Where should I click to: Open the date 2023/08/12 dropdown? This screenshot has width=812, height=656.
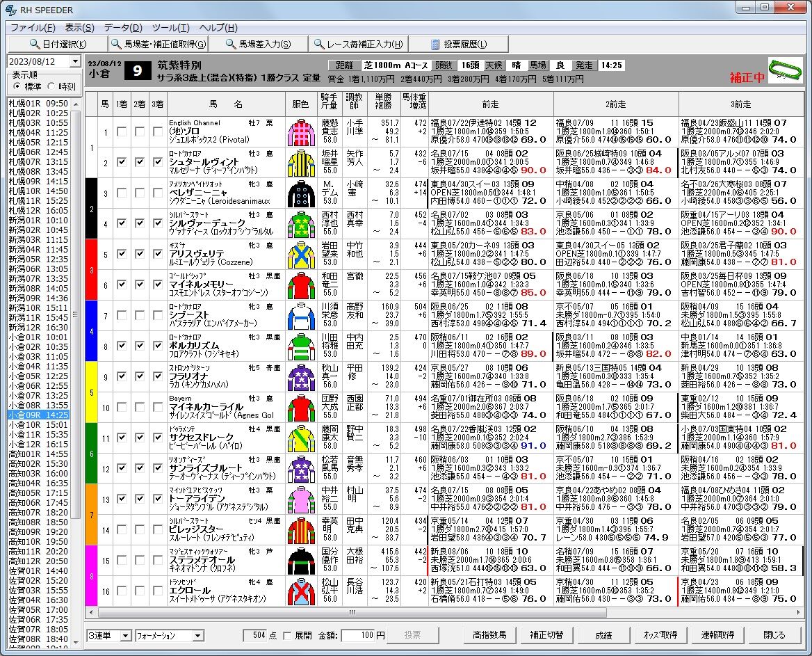tap(75, 61)
